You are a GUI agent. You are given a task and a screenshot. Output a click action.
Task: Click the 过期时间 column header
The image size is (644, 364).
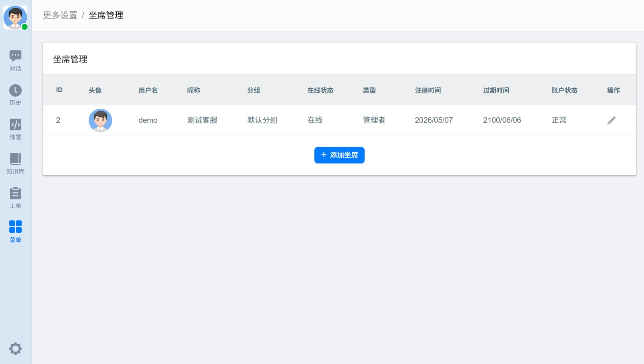click(x=496, y=90)
